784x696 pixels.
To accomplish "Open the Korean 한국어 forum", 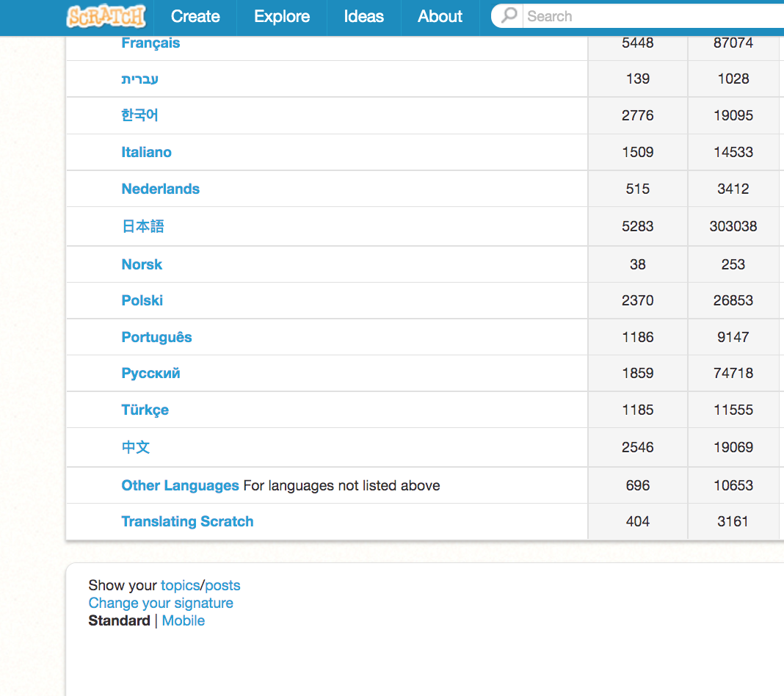I will (139, 115).
